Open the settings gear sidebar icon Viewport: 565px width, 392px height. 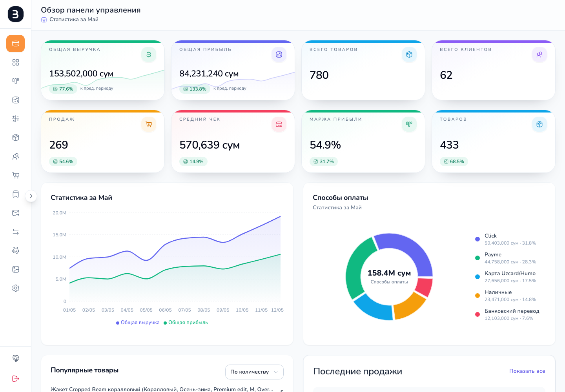[16, 288]
